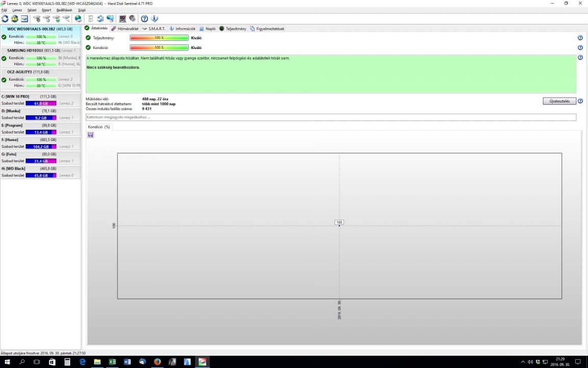588x368 pixels.
Task: Open Firefox from the taskbar
Action: click(x=157, y=362)
